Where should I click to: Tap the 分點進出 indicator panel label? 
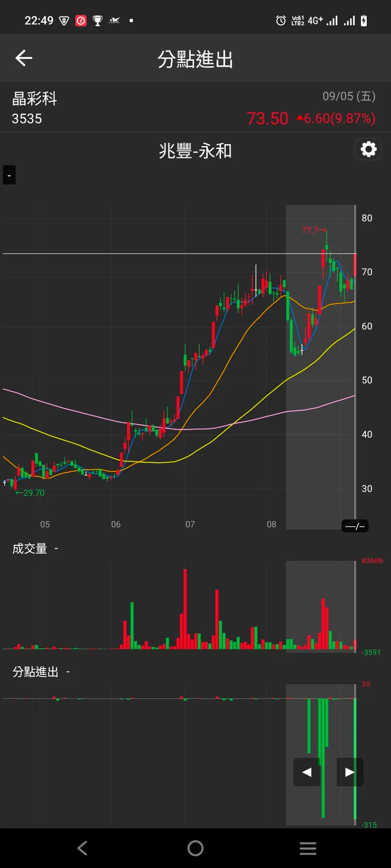35,672
